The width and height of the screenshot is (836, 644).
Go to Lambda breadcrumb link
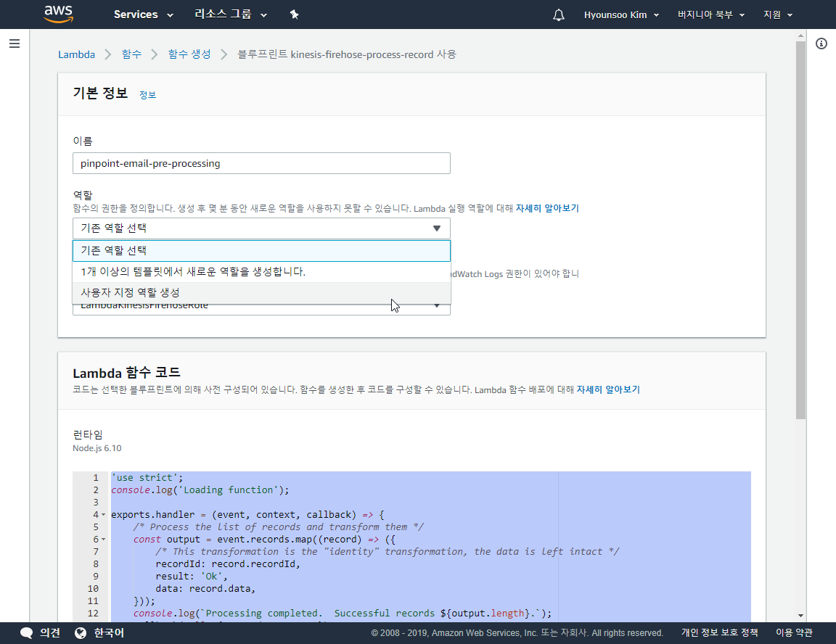[x=76, y=54]
